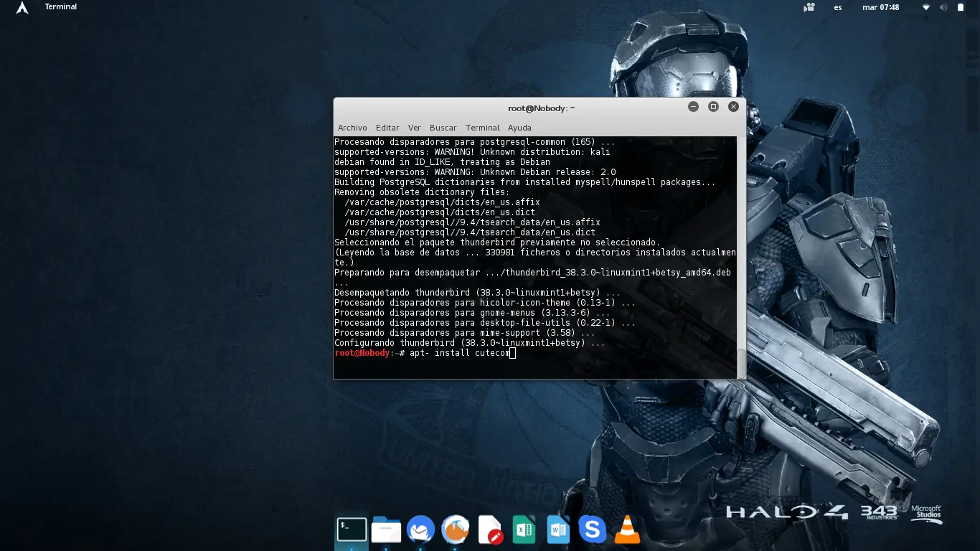
Task: Launch the file manager from the dock
Action: [x=386, y=530]
